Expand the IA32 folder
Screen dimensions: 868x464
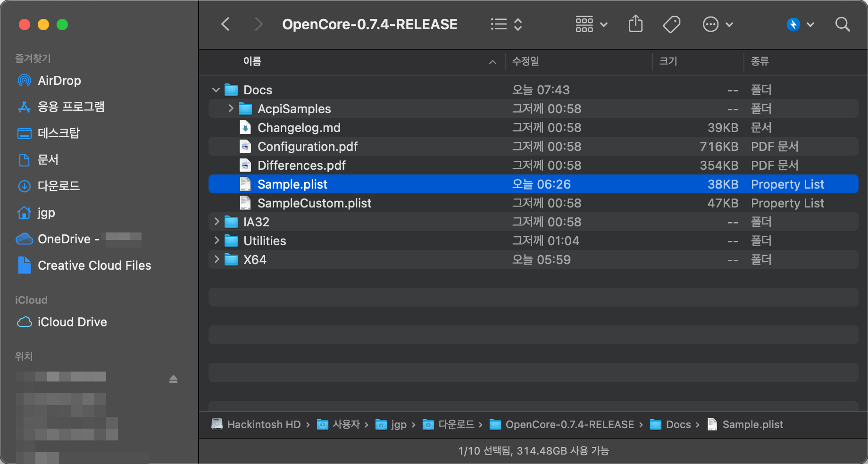(217, 222)
